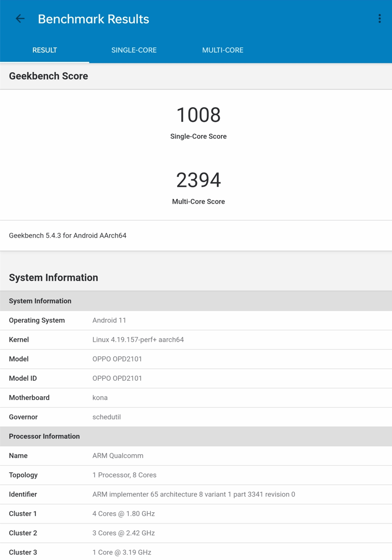
Task: Click the gray System Information subheader row
Action: click(196, 301)
